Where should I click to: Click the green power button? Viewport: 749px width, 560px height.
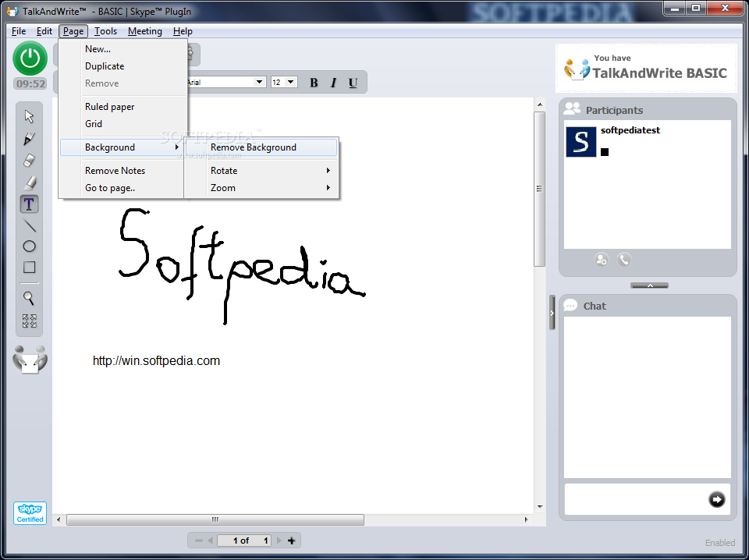[30, 58]
